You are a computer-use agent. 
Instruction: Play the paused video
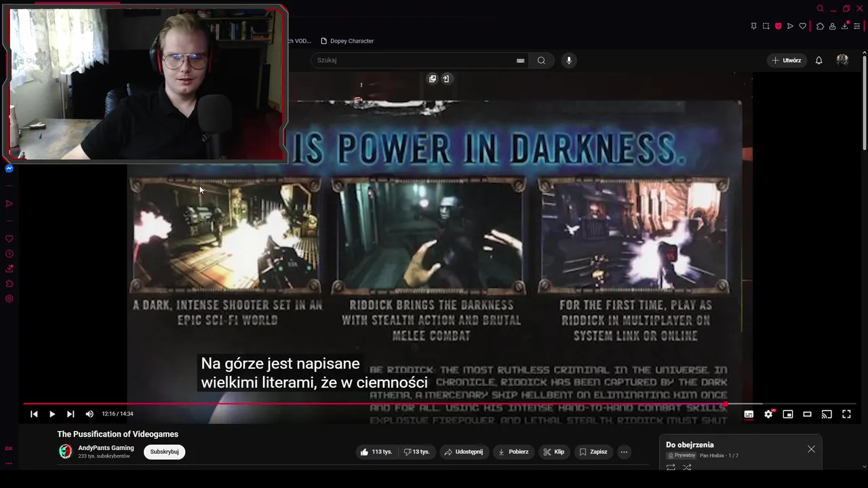click(x=52, y=414)
